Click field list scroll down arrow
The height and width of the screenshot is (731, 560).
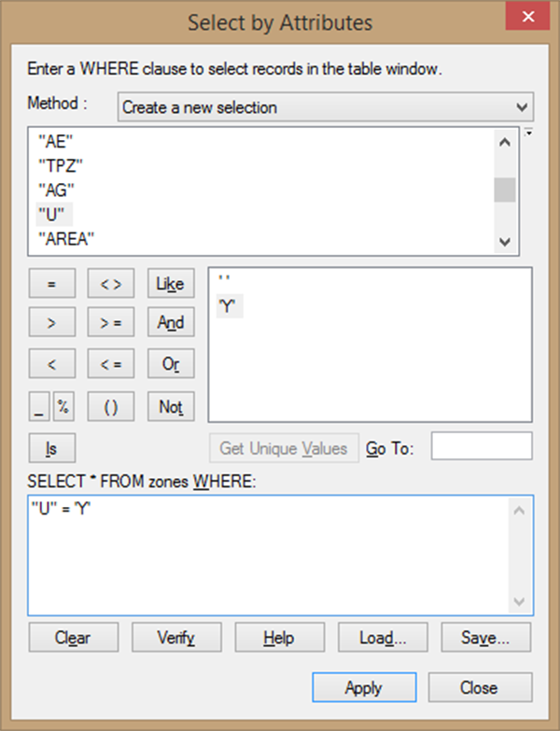[x=505, y=242]
